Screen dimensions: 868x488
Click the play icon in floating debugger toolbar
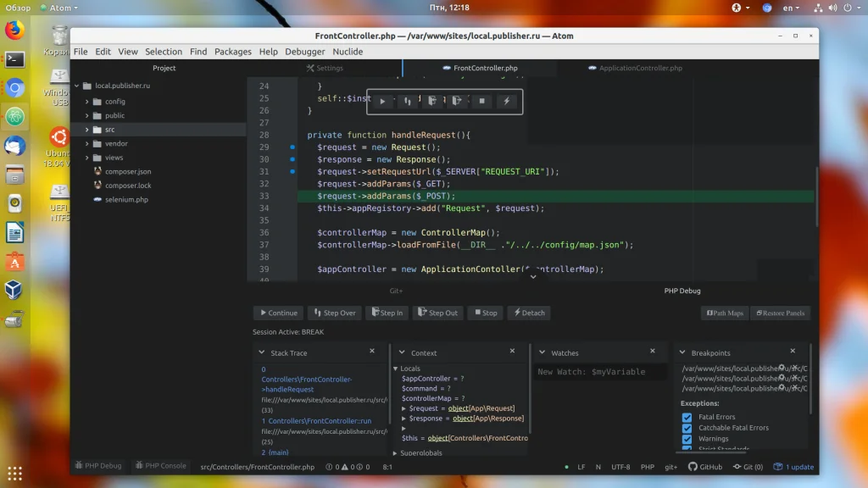pyautogui.click(x=382, y=102)
